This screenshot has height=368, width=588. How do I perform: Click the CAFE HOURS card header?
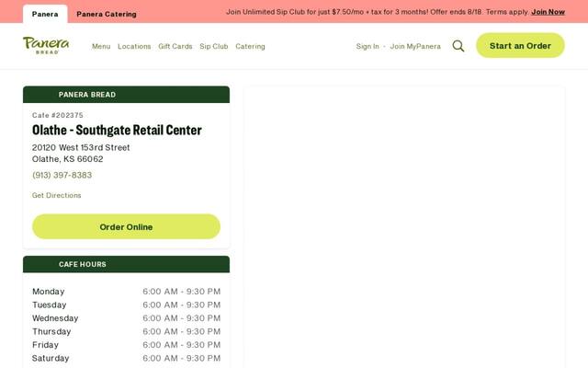click(x=126, y=264)
